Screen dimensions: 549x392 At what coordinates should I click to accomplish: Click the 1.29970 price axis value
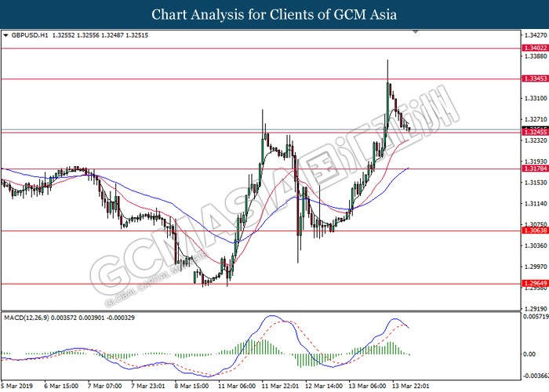pos(536,267)
